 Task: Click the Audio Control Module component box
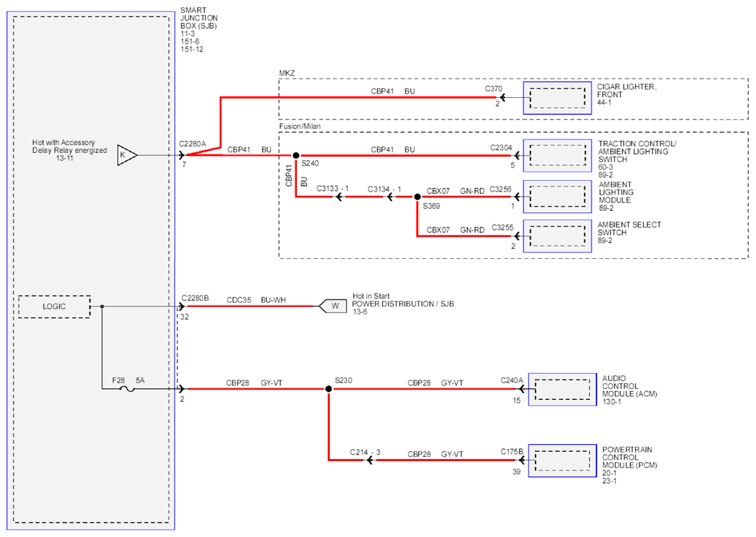tap(563, 389)
